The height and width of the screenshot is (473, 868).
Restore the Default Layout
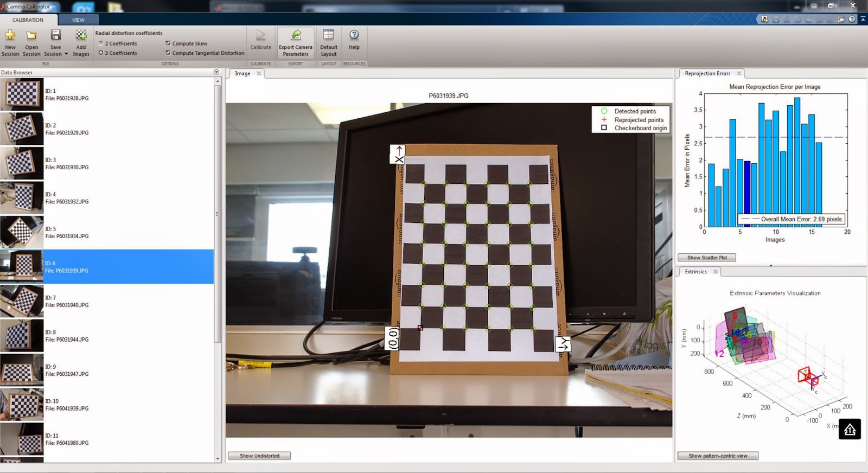[328, 43]
